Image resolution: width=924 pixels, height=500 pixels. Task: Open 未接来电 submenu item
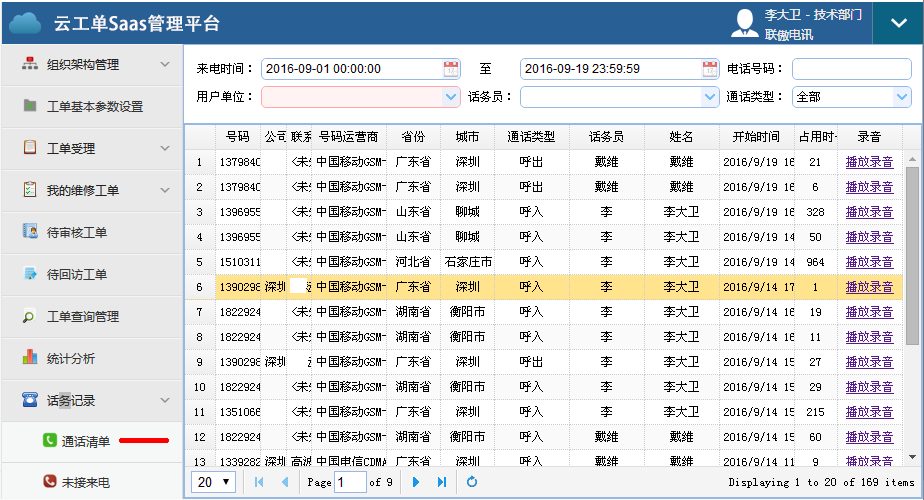pos(85,482)
